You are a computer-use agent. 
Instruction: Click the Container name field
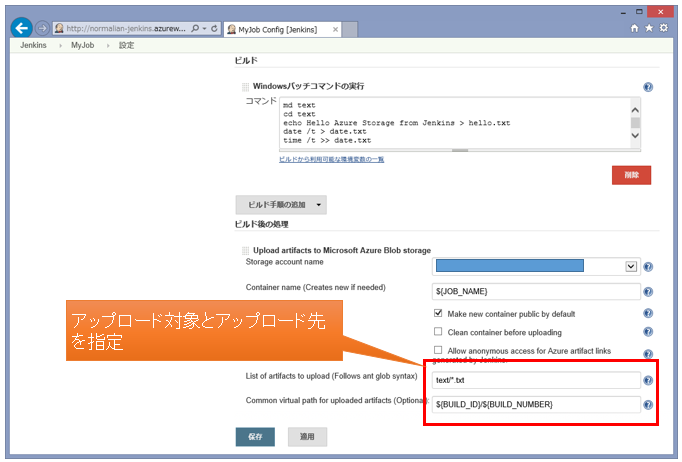536,291
